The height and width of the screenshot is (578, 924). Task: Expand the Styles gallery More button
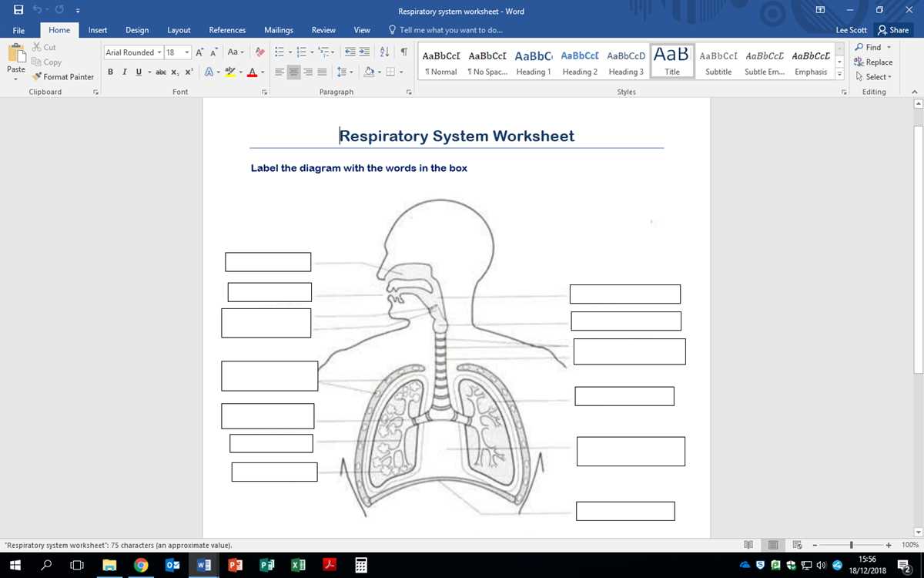839,75
